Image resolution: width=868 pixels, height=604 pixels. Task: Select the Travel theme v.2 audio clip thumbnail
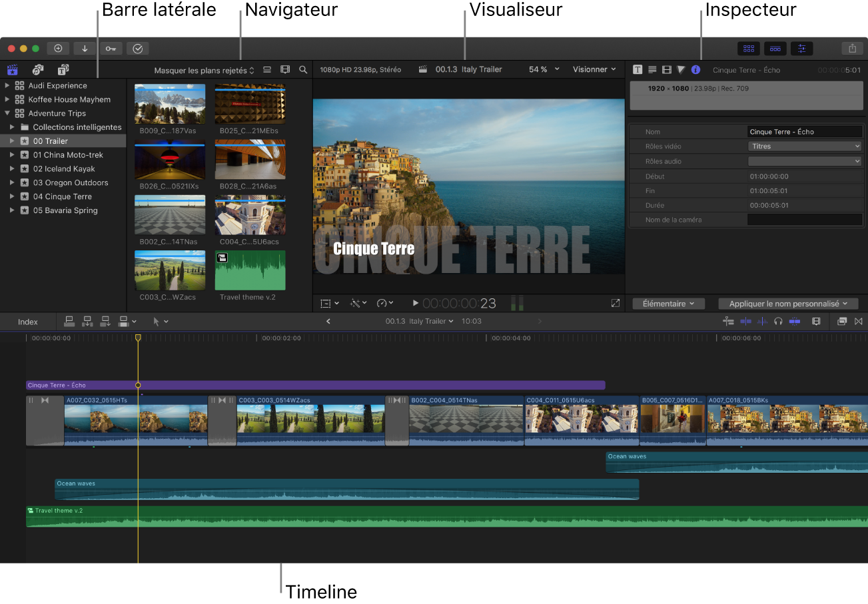pos(249,270)
